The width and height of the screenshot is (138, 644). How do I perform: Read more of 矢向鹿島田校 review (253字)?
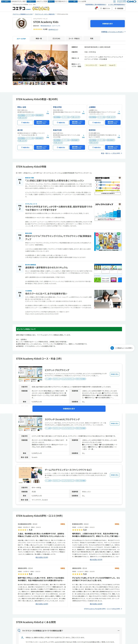tap(42, 557)
